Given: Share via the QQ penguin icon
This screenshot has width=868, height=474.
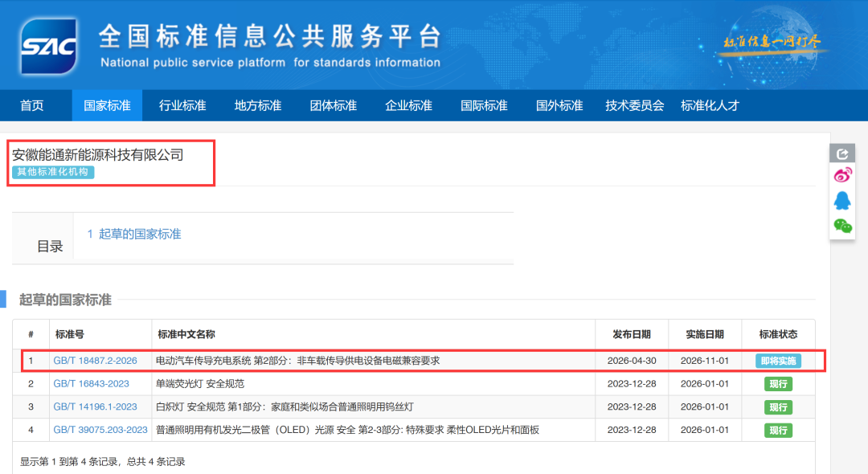Looking at the screenshot, I should 842,201.
